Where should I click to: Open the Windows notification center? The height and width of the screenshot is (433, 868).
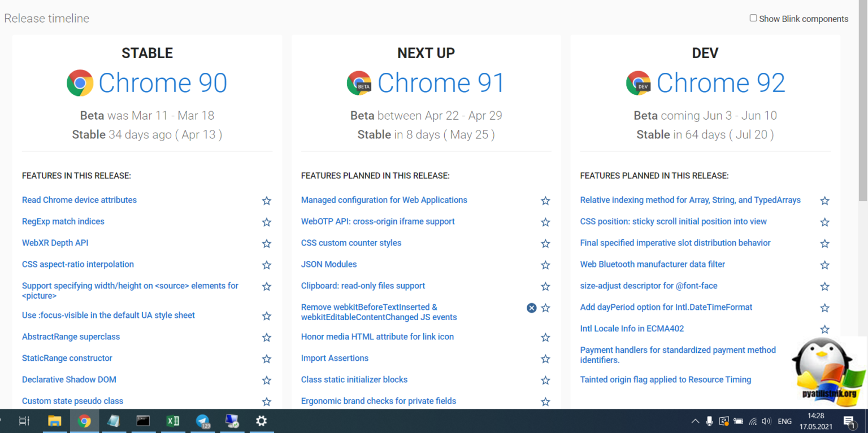(x=849, y=421)
